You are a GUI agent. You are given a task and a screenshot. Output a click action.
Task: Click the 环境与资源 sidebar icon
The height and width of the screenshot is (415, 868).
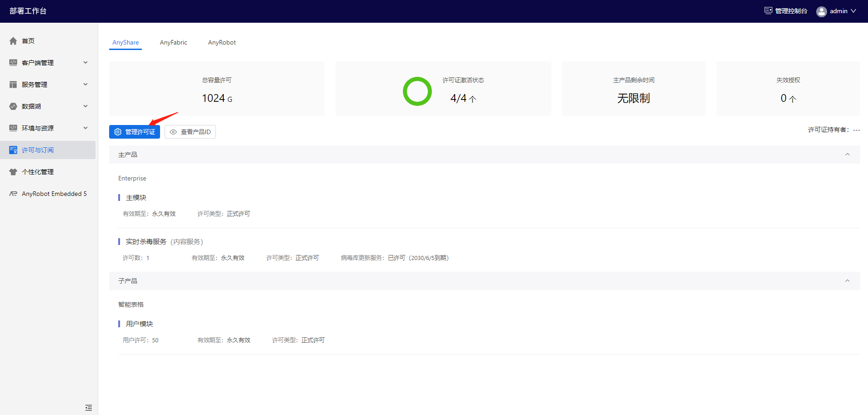[13, 128]
